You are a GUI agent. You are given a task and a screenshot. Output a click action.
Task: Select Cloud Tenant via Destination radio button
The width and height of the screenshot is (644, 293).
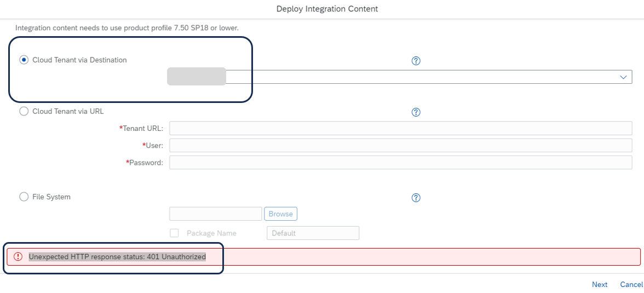[x=24, y=60]
